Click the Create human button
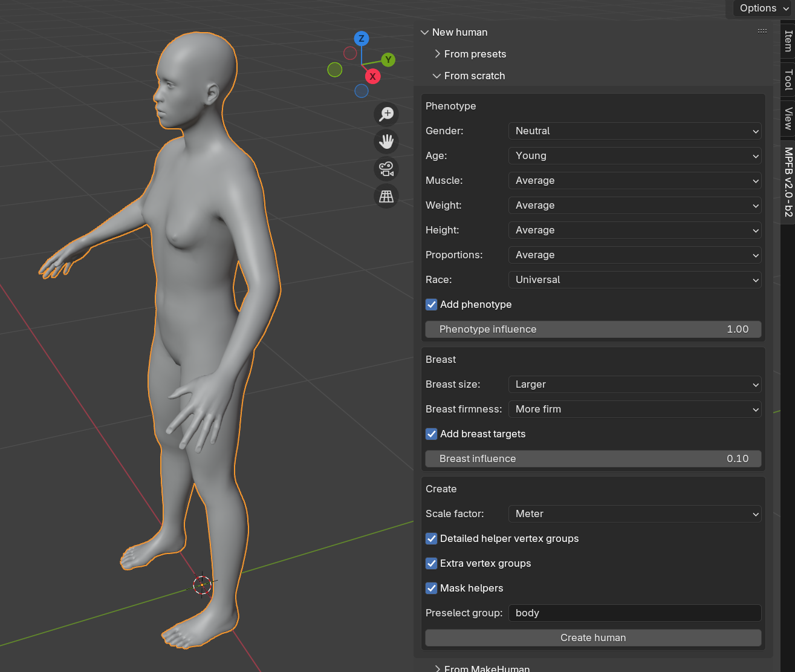The height and width of the screenshot is (672, 795). [593, 638]
